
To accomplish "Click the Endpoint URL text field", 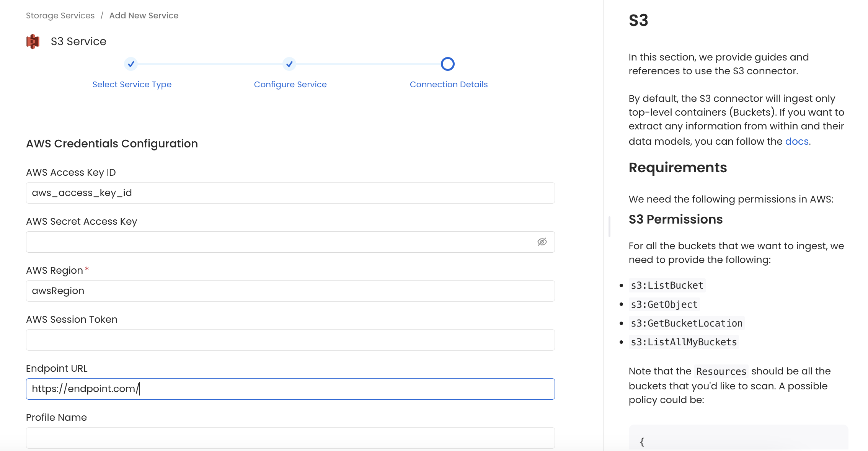I will [290, 389].
